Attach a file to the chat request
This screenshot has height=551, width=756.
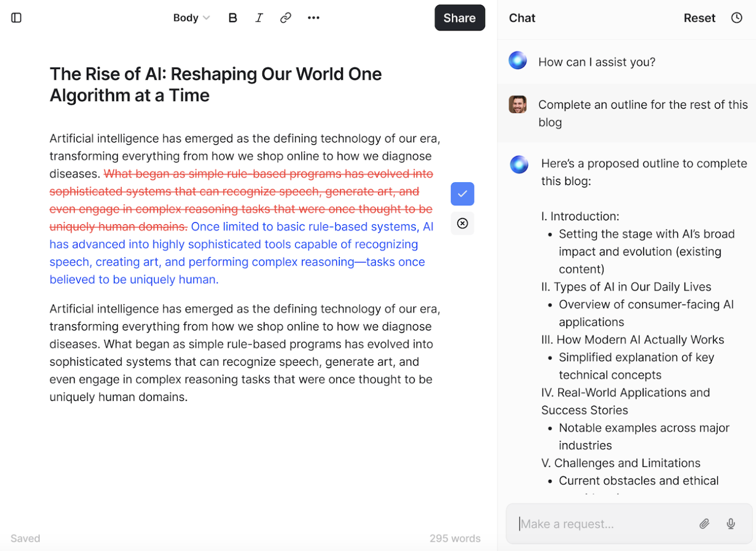click(704, 524)
